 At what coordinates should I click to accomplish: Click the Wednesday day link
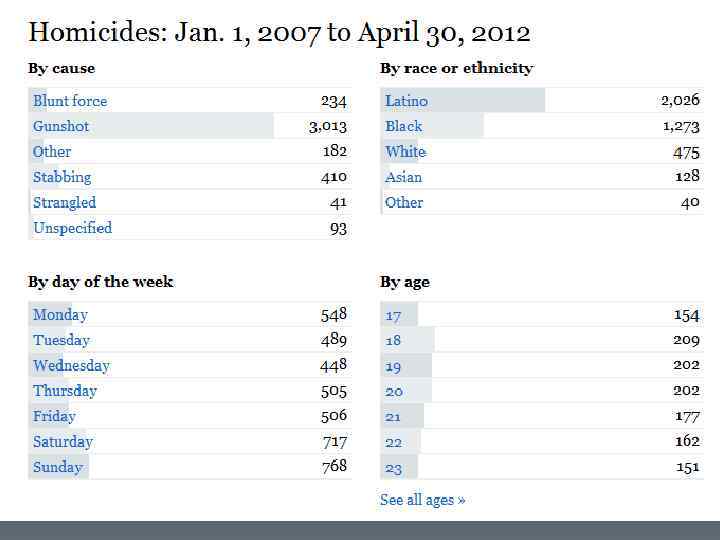click(71, 365)
